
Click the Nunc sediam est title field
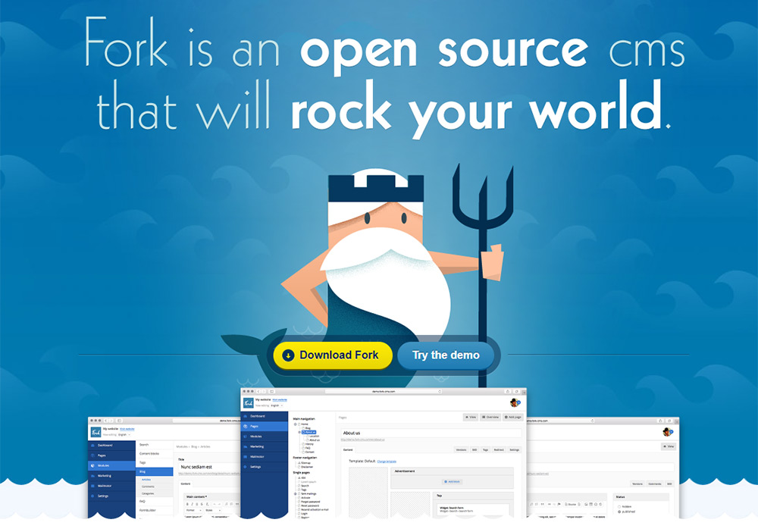click(x=209, y=468)
